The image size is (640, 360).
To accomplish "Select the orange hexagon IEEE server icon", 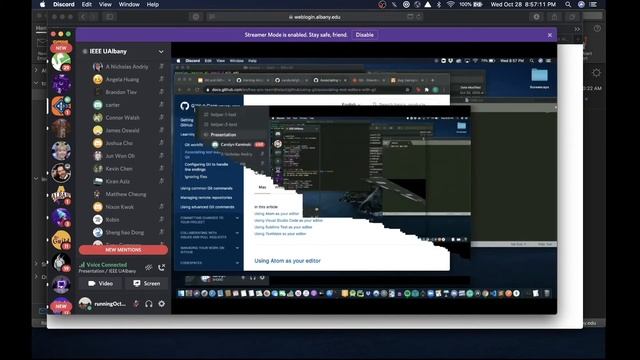I will point(61,106).
